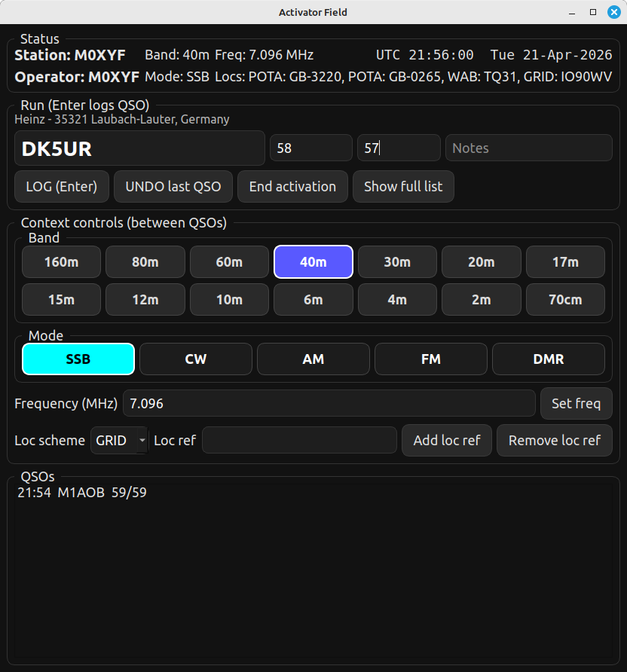627x672 pixels.
Task: End the current activation
Action: click(292, 187)
